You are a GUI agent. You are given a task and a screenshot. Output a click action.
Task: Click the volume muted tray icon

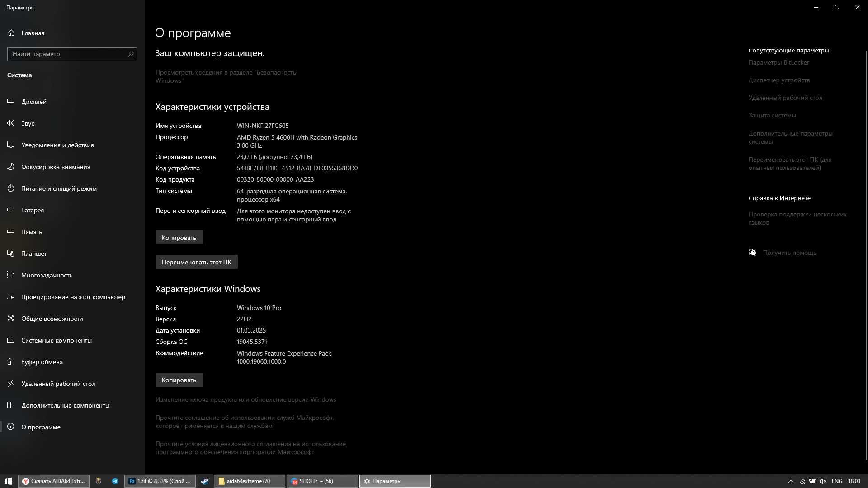[823, 481]
